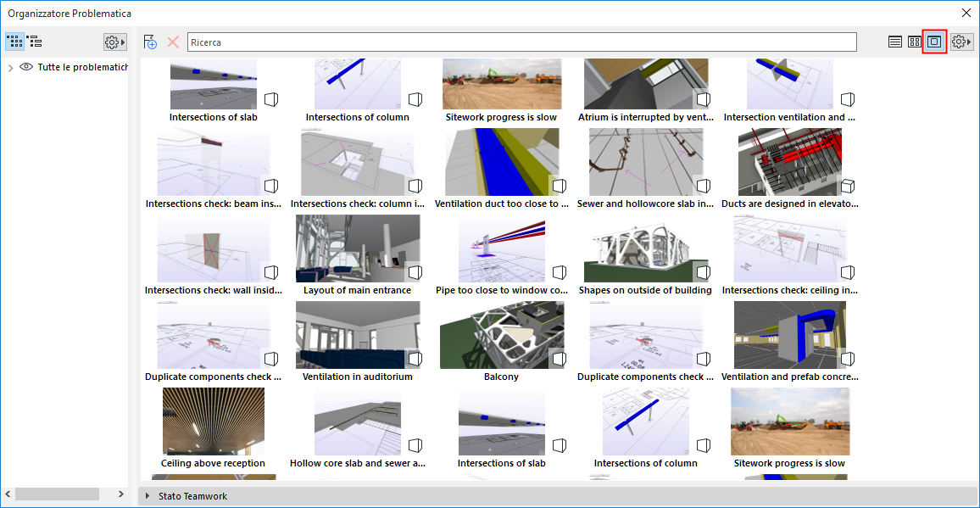The width and height of the screenshot is (980, 508).
Task: Switch to list view of issues
Action: coord(895,42)
